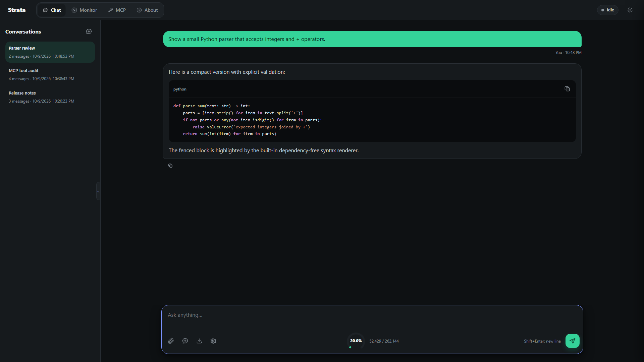Open the MCP tool audit conversation
The image size is (644, 362).
point(50,74)
